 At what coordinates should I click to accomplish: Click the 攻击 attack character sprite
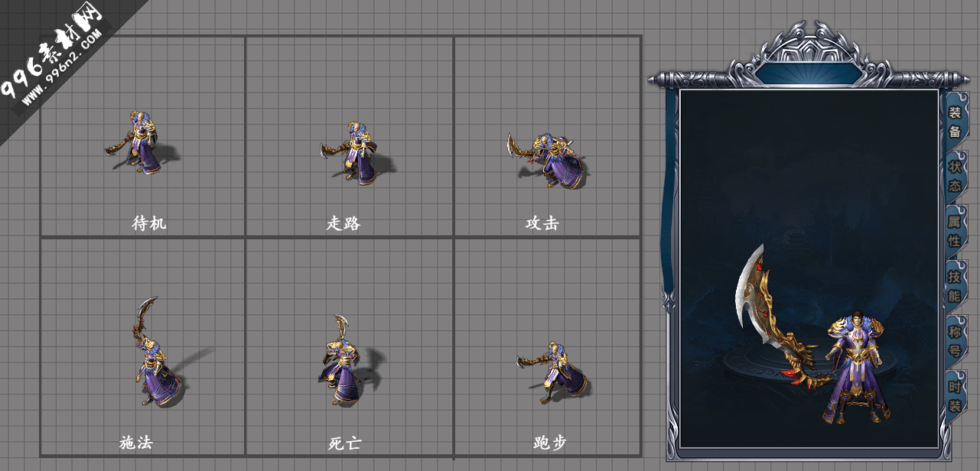pyautogui.click(x=546, y=160)
